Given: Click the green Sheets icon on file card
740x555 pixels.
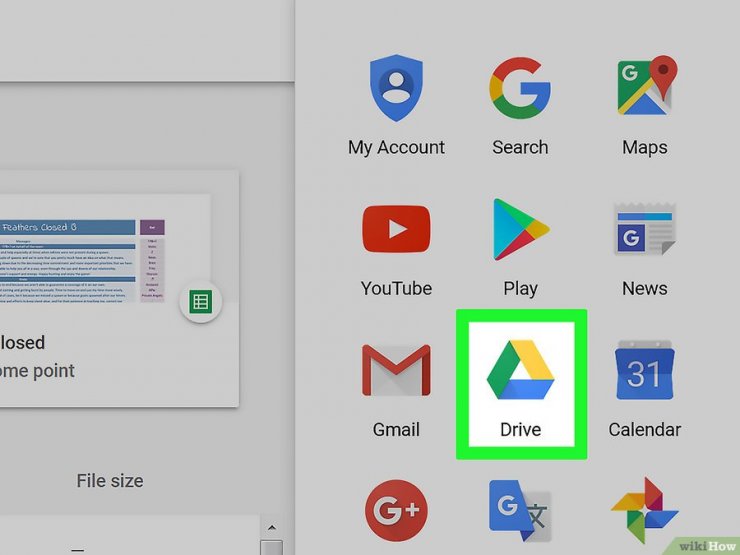Looking at the screenshot, I should (201, 302).
